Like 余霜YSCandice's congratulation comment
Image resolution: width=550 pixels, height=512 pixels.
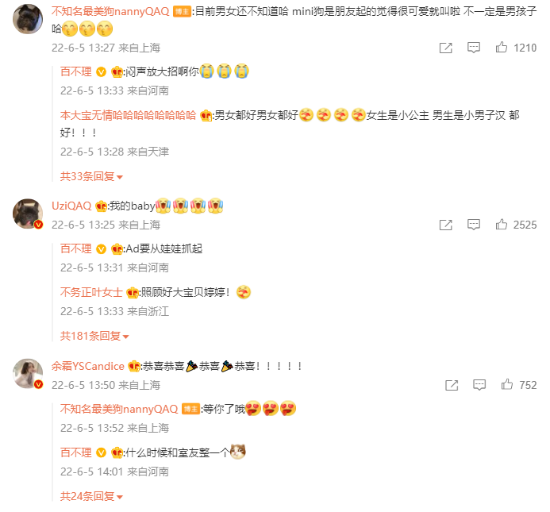(507, 385)
